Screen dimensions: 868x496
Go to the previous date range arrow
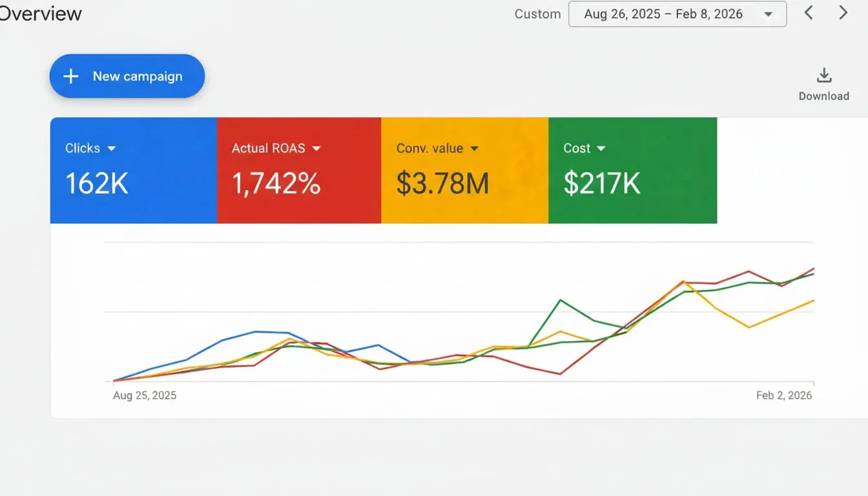[x=808, y=13]
